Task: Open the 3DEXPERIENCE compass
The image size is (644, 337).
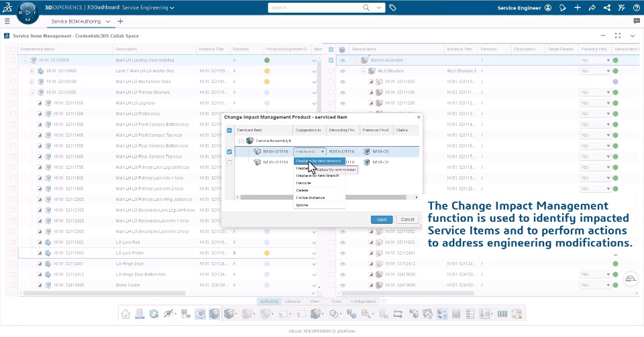Action: [28, 13]
